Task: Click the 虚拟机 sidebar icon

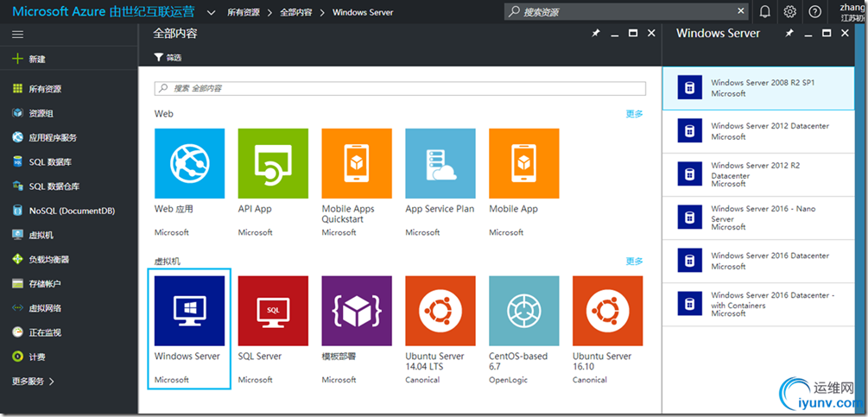Action: click(x=18, y=235)
